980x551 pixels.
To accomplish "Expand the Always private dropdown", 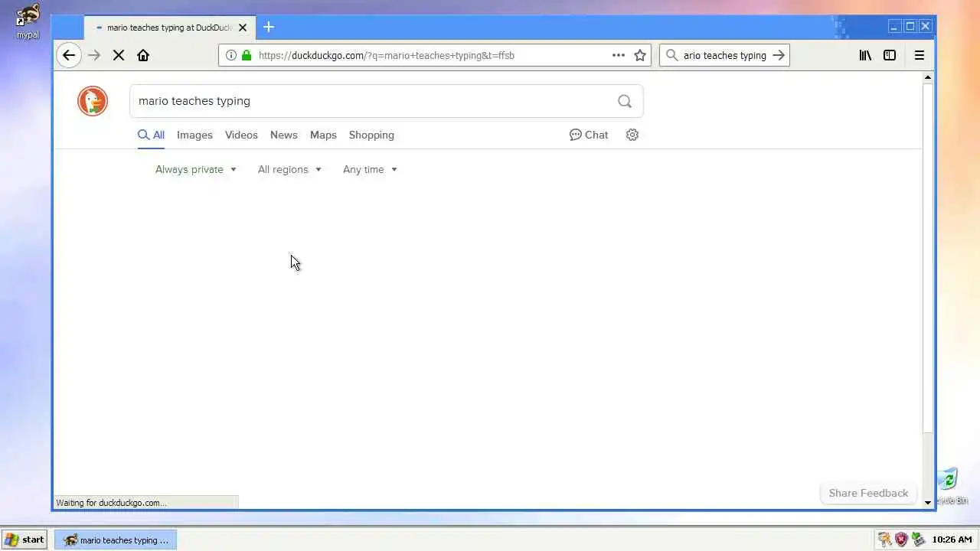I will click(x=196, y=169).
